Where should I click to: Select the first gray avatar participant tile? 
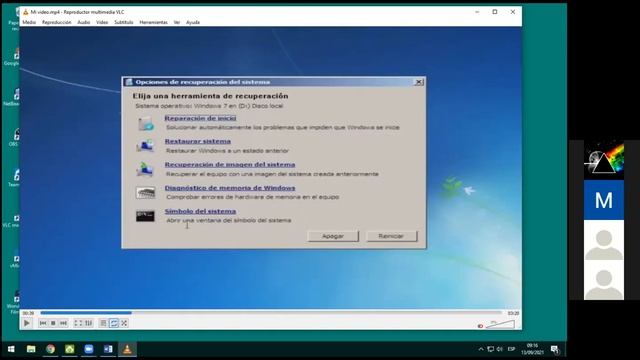pyautogui.click(x=604, y=240)
